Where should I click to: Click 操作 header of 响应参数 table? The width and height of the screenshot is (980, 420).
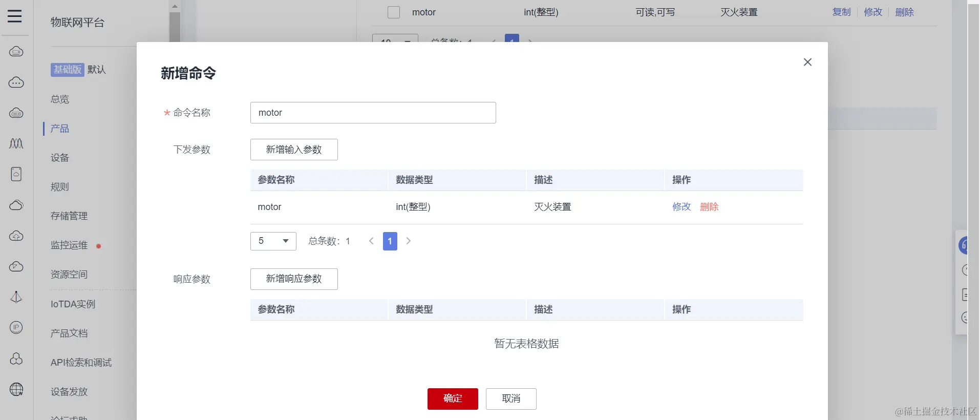(x=681, y=309)
